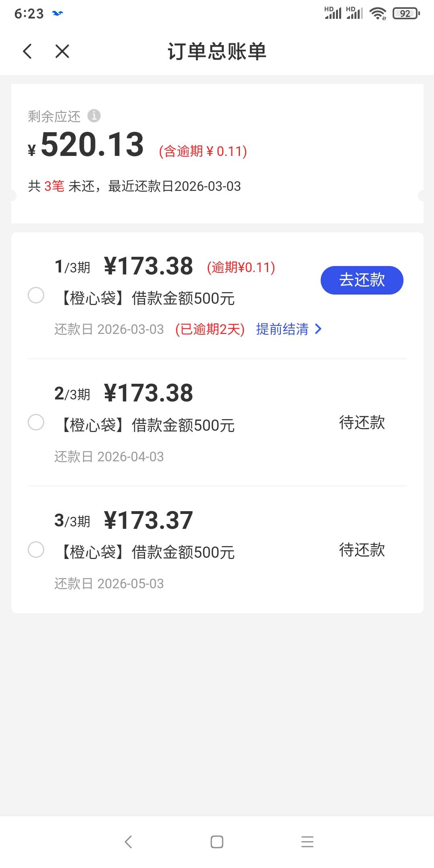Tap the battery indicator in status bar

coord(406,14)
